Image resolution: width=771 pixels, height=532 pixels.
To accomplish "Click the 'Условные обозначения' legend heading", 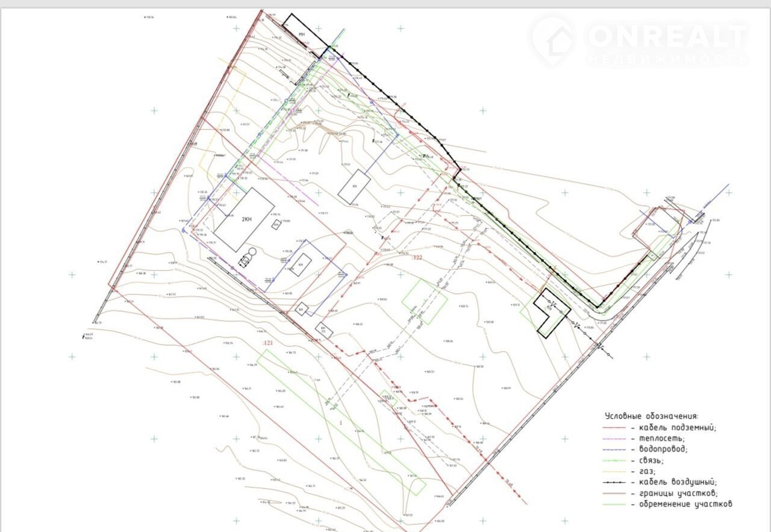I will [651, 416].
